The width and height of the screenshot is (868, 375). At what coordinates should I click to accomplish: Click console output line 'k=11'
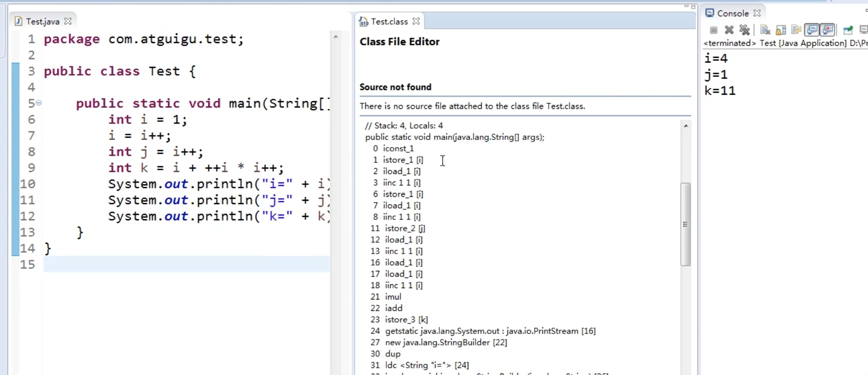click(720, 91)
